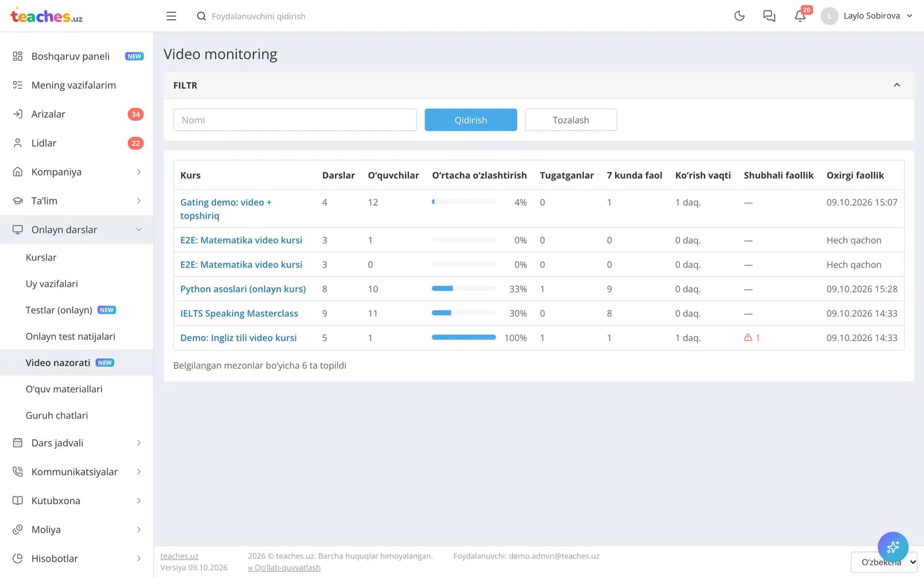Image resolution: width=924 pixels, height=578 pixels.
Task: Expand the Dars jadvali chevron
Action: coord(139,443)
